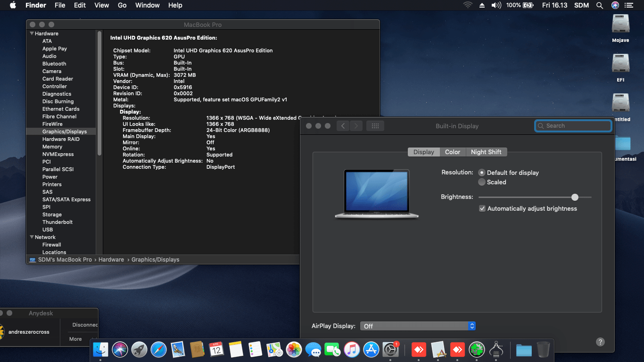Click SDM's MacBook Pro in path bar
Screen dimensions: 644x362
(x=65, y=259)
